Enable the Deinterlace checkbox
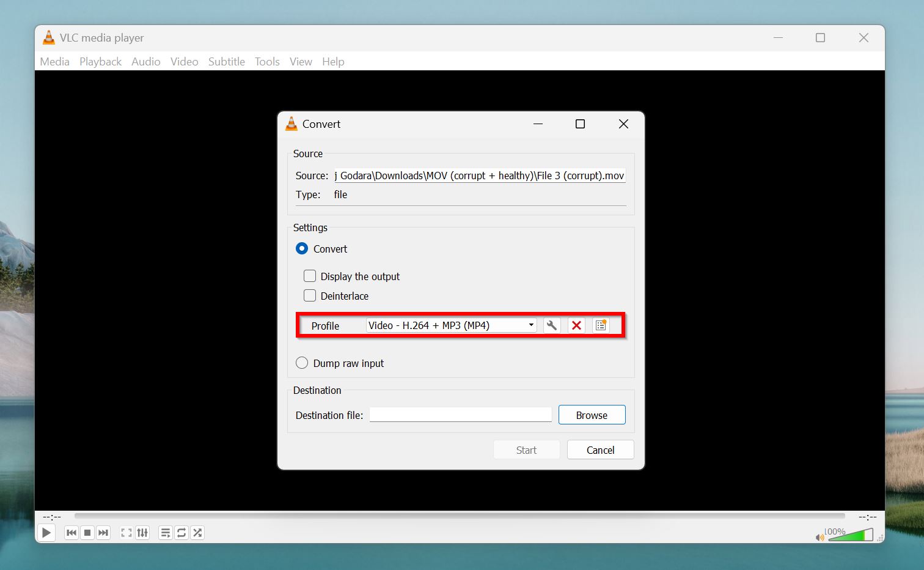The width and height of the screenshot is (924, 570). click(x=310, y=295)
